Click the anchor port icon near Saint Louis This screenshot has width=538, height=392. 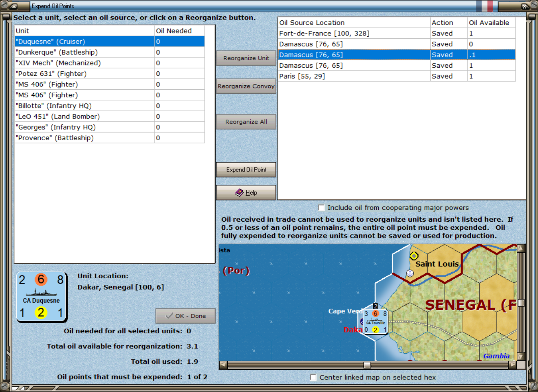click(410, 273)
